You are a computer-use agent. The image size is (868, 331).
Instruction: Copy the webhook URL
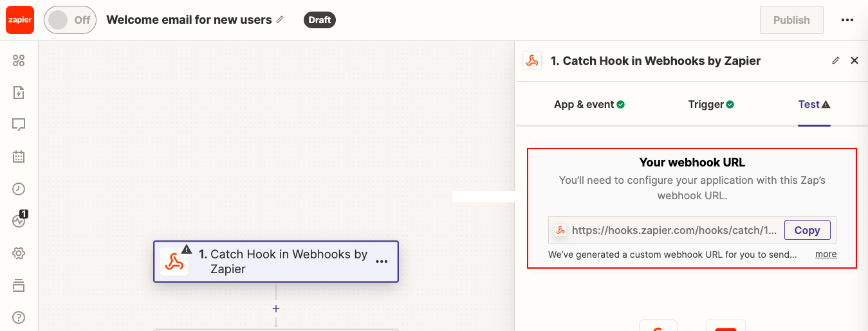807,230
